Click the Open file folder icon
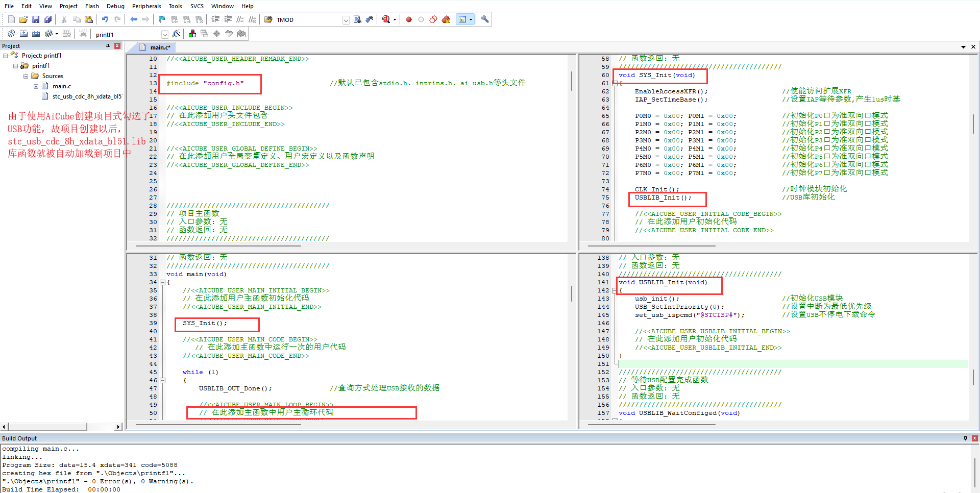 point(23,19)
